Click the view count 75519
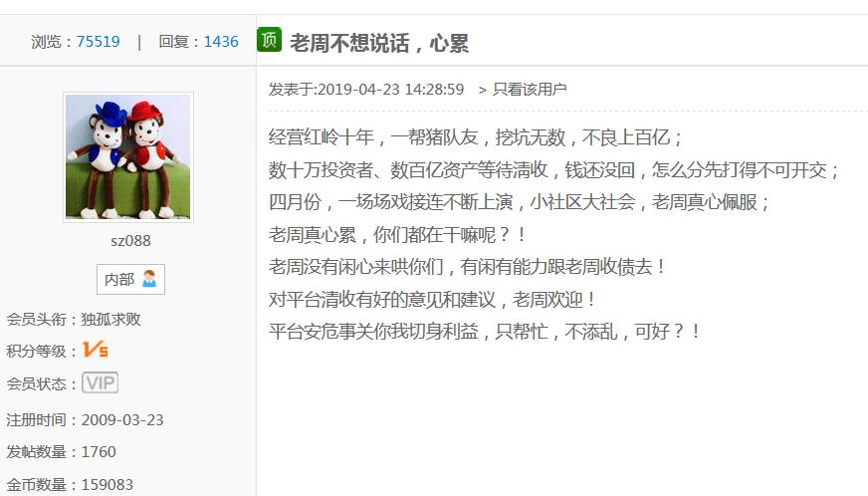868x496 pixels. (x=98, y=42)
